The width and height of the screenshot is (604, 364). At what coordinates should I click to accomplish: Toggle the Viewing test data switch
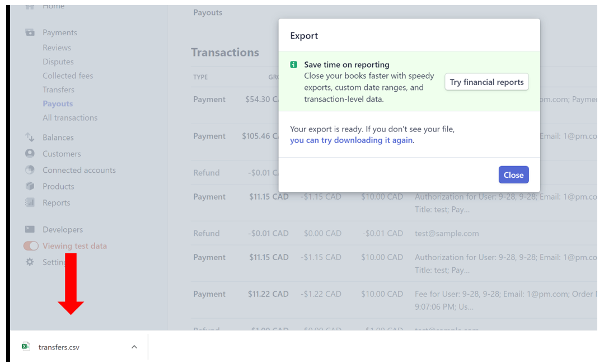31,246
